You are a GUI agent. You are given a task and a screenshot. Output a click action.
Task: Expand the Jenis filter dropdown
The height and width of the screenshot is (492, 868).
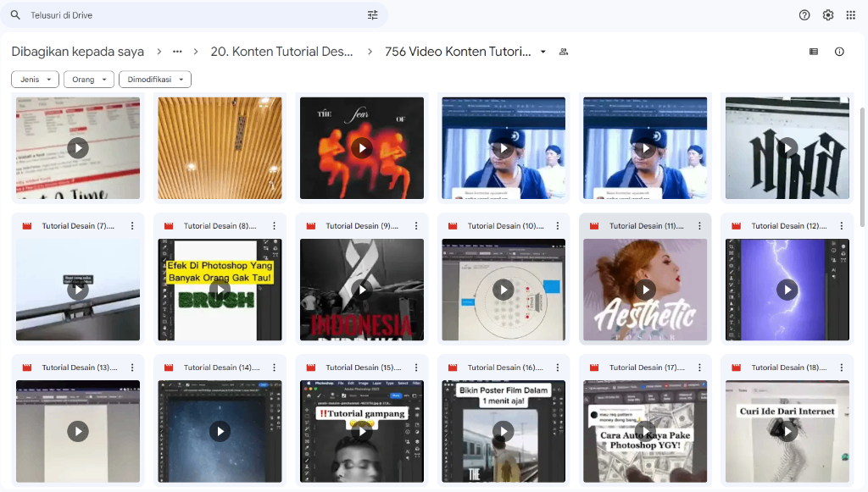point(35,80)
